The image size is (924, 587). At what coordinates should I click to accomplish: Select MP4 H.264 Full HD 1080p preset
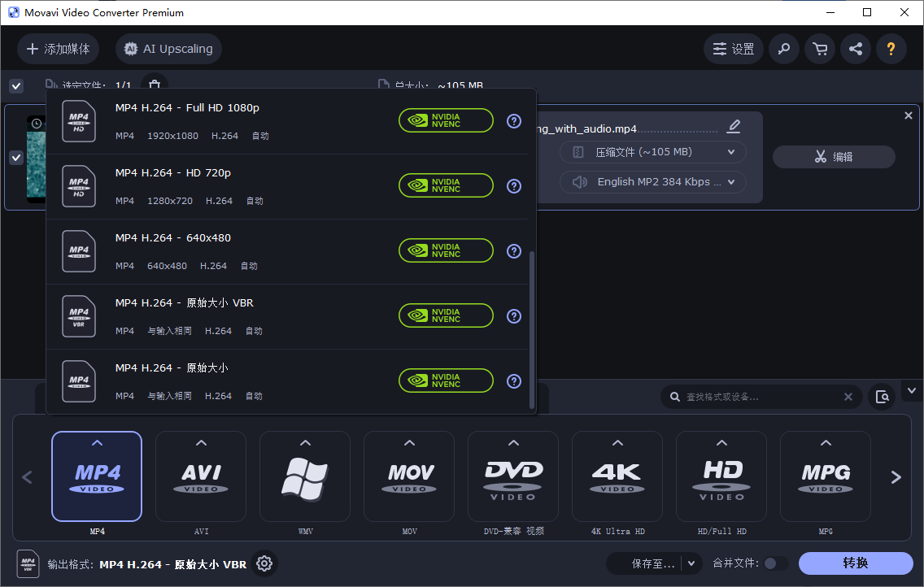[x=287, y=121]
